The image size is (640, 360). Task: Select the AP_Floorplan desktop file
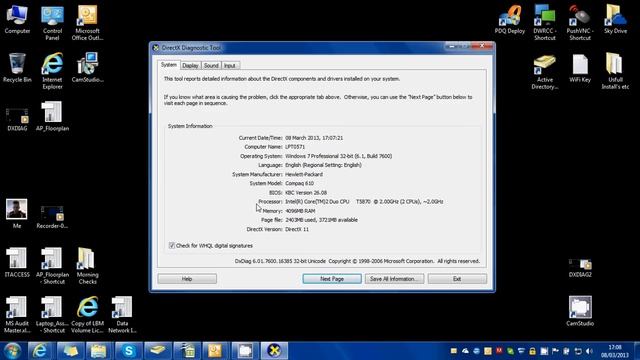(52, 116)
